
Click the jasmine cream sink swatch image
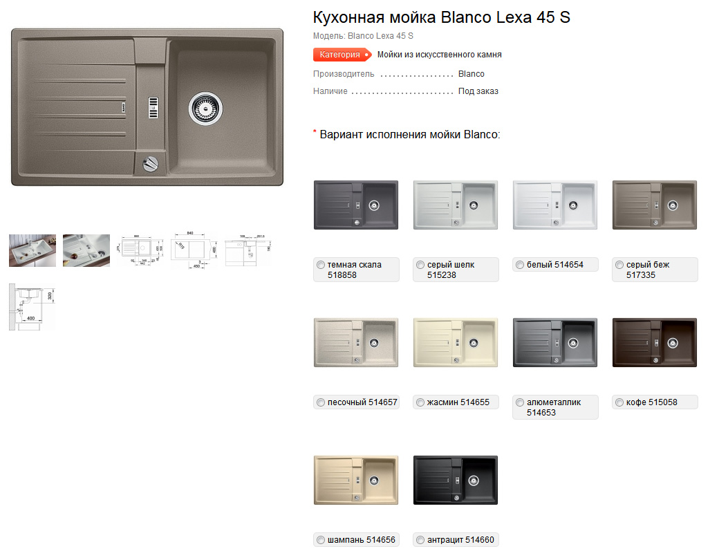pyautogui.click(x=456, y=342)
